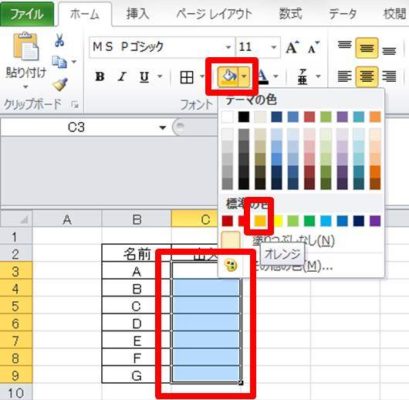Screen dimensions: 409x400
Task: Open the font name dropdown
Action: point(228,47)
